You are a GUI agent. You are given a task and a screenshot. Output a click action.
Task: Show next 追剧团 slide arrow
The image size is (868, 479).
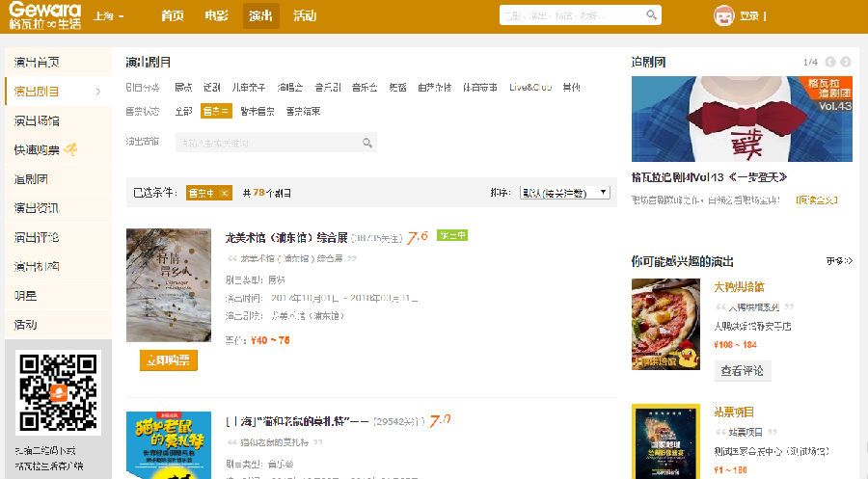coord(845,62)
